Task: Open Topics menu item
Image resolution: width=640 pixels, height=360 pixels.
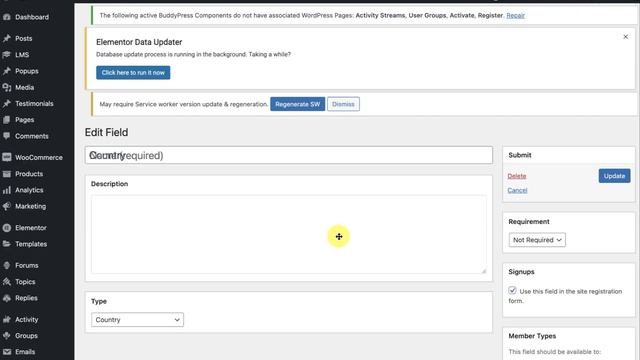Action: tap(25, 282)
